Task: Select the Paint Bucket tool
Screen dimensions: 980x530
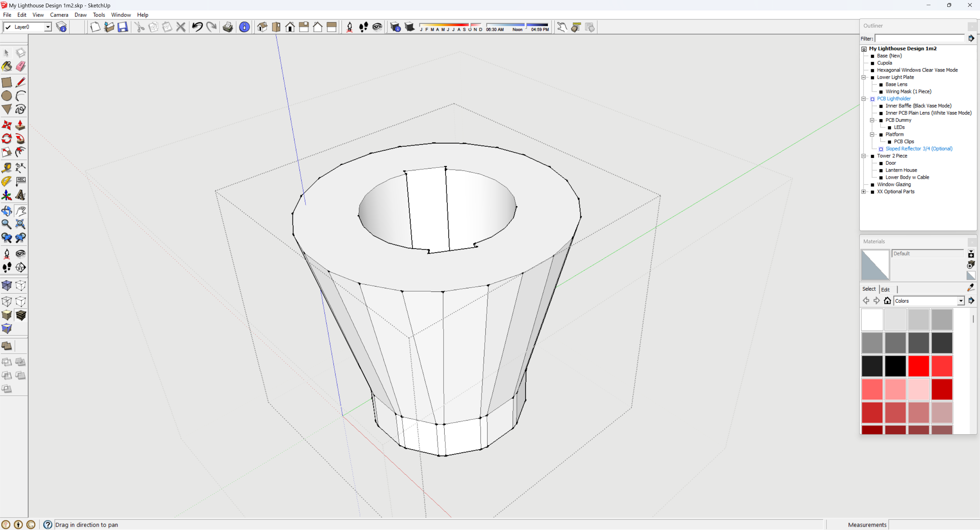Action: click(x=7, y=66)
